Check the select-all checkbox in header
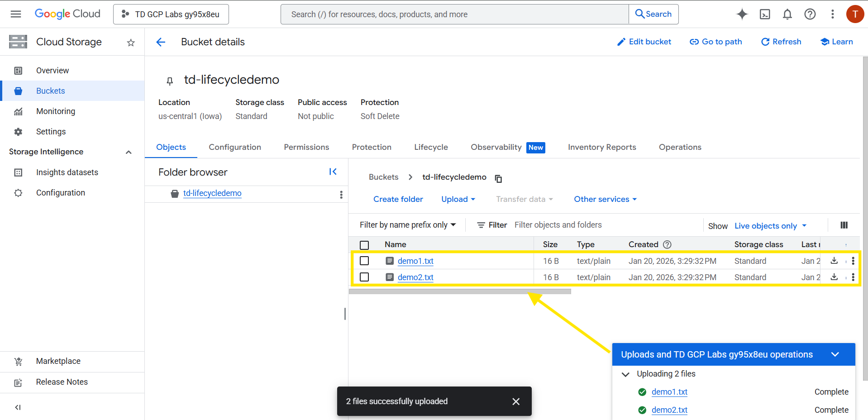This screenshot has width=868, height=420. [364, 245]
